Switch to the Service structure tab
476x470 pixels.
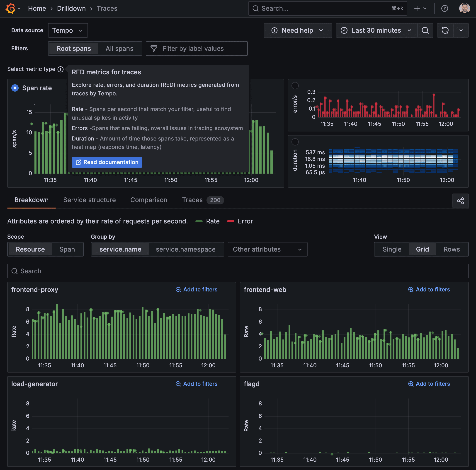pyautogui.click(x=90, y=200)
